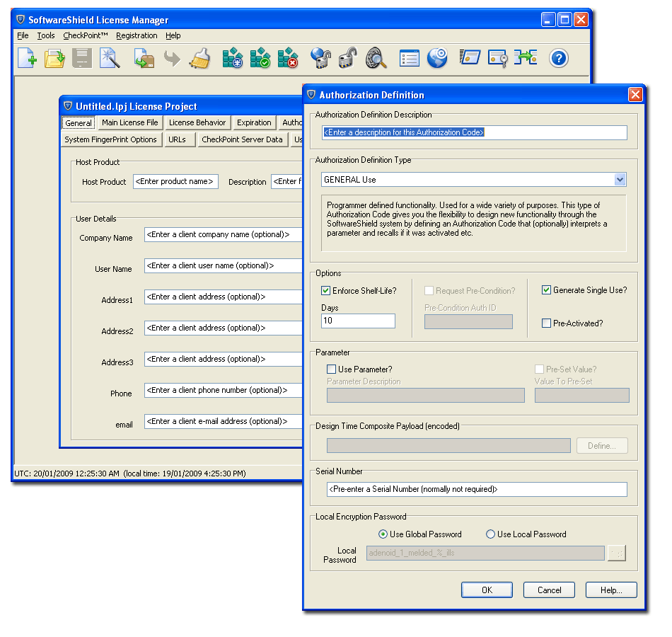This screenshot has height=637, width=672.
Task: Switch to the License Behavior tab
Action: (x=197, y=122)
